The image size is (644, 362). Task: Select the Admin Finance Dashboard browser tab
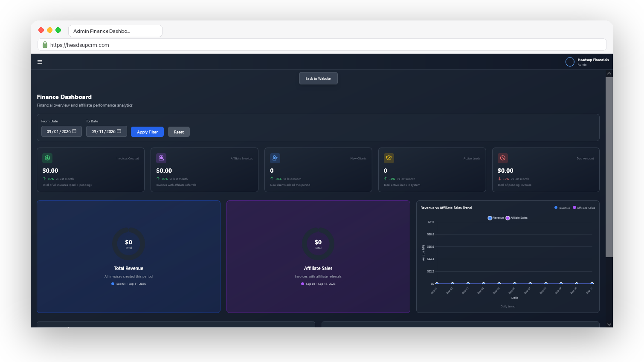click(115, 31)
